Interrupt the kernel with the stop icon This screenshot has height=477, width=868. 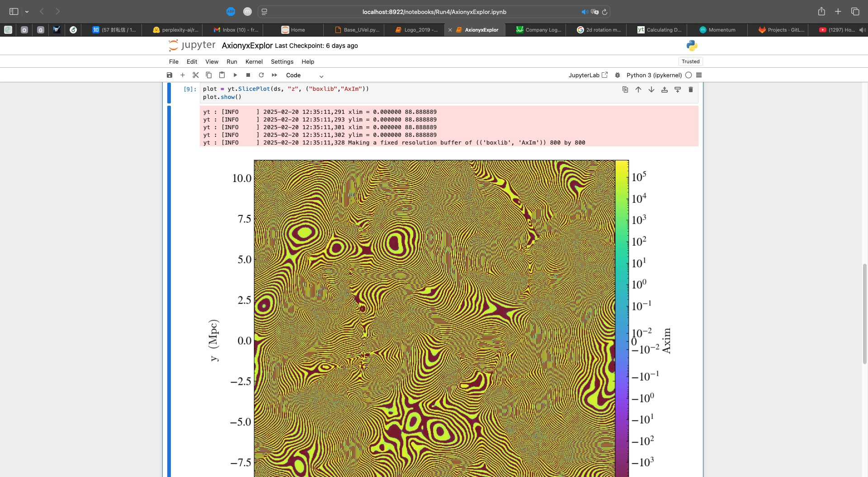pos(248,75)
